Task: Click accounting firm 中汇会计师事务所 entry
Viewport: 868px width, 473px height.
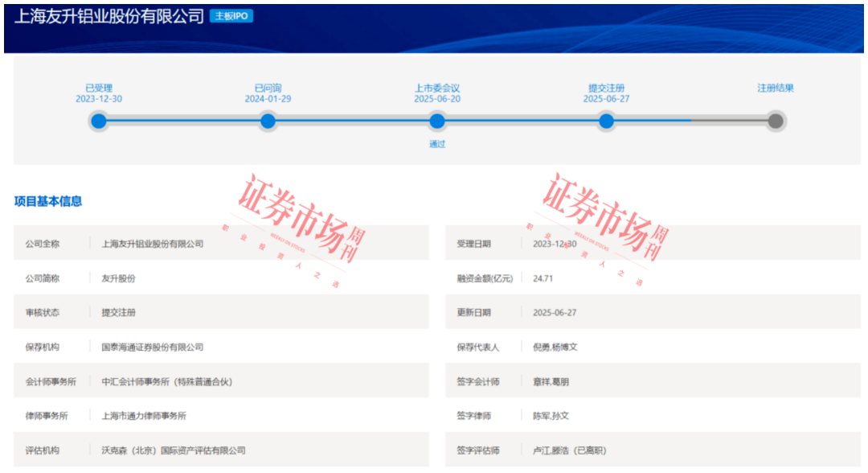Action: point(166,381)
